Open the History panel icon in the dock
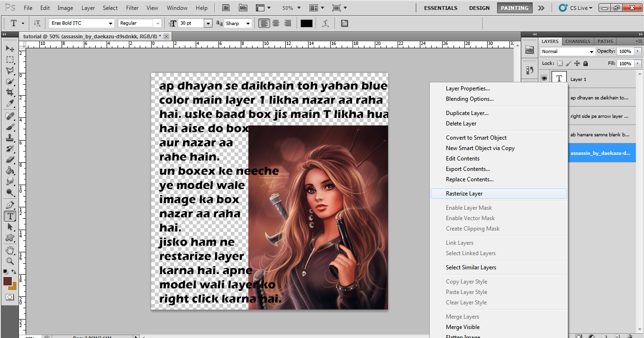The height and width of the screenshot is (338, 644). point(530,70)
